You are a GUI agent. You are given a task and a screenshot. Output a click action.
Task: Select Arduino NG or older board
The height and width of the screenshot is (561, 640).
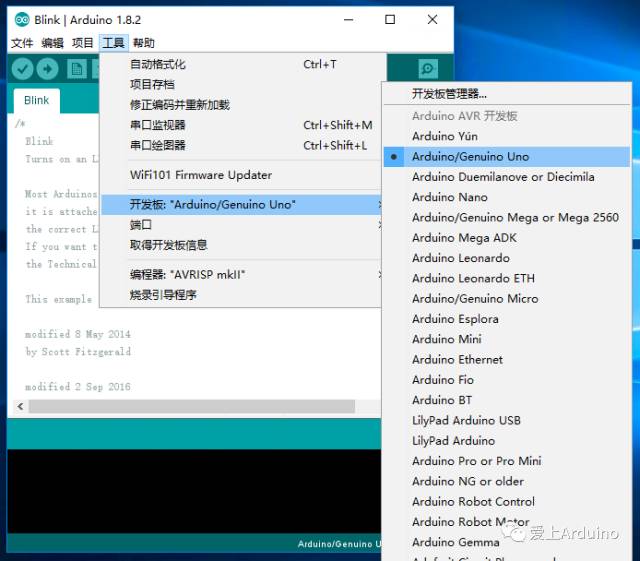pos(507,481)
